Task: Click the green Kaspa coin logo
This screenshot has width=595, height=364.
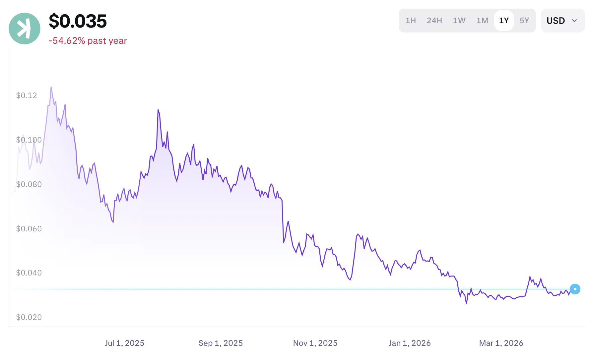Action: 25,29
